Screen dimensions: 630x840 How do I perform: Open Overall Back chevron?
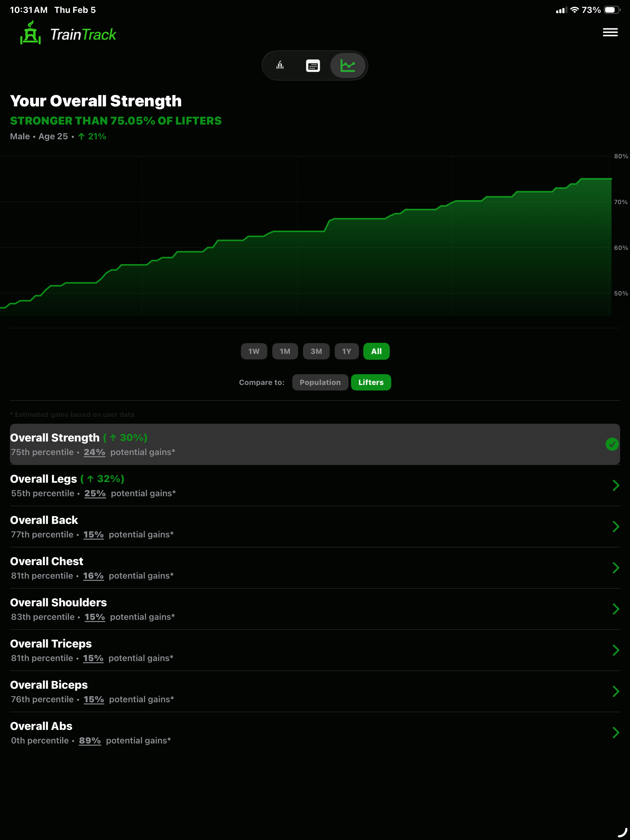click(616, 526)
